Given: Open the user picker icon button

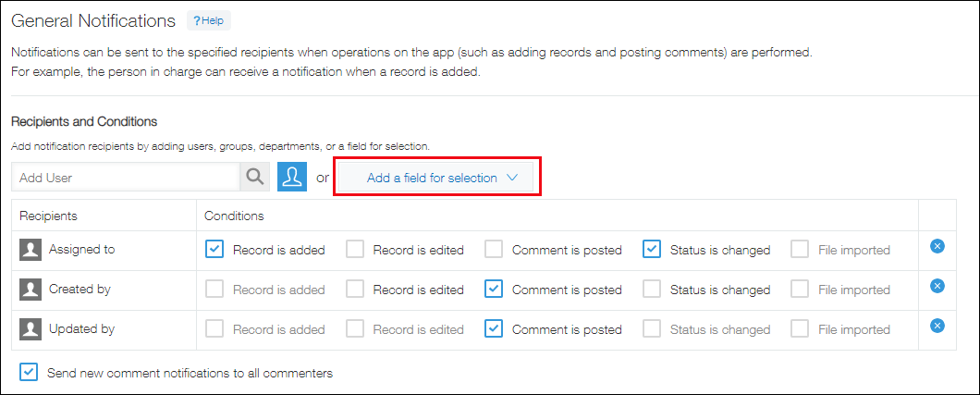Looking at the screenshot, I should click(292, 177).
